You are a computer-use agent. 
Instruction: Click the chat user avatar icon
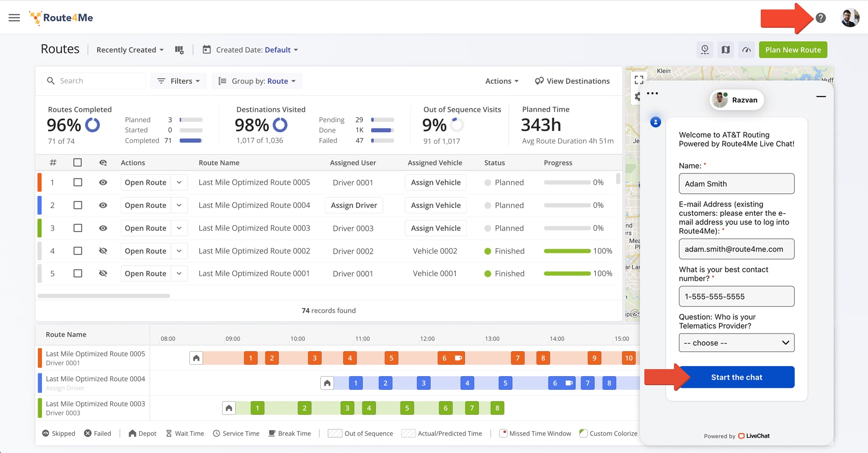[655, 122]
